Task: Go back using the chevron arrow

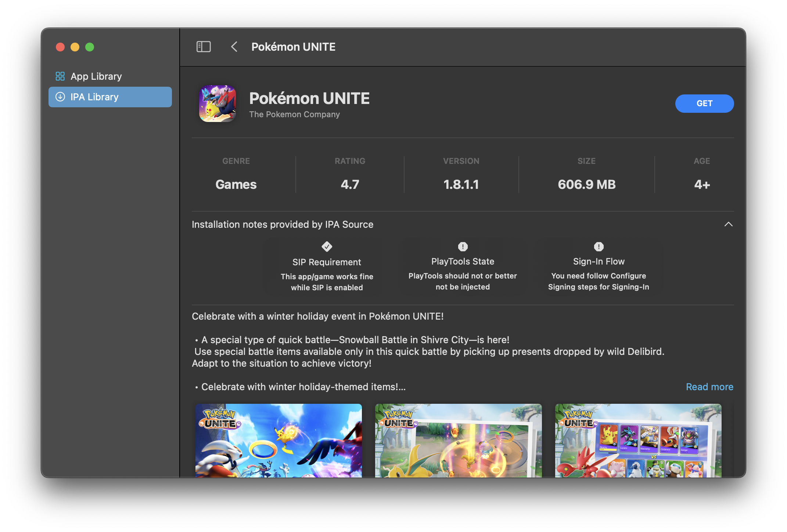Action: (234, 47)
